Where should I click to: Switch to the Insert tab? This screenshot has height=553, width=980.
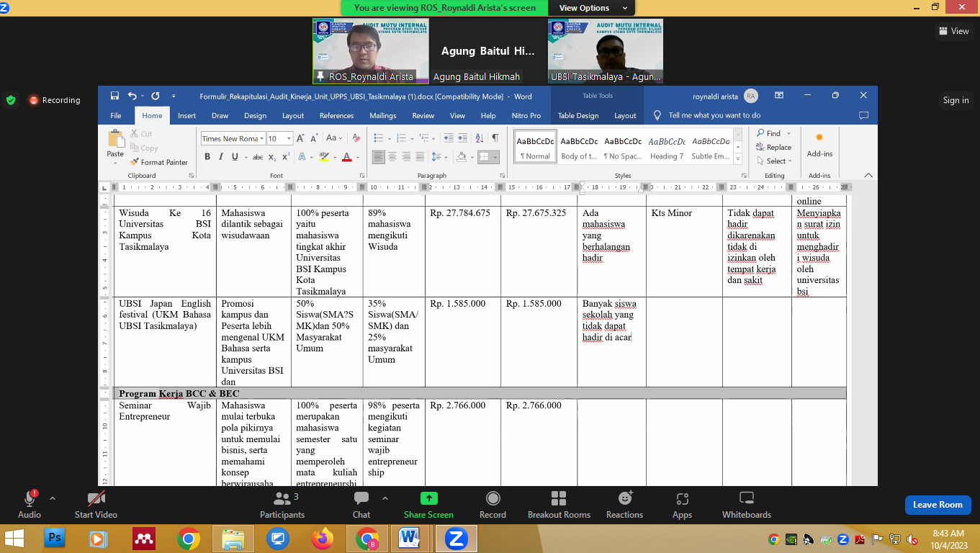pyautogui.click(x=186, y=115)
